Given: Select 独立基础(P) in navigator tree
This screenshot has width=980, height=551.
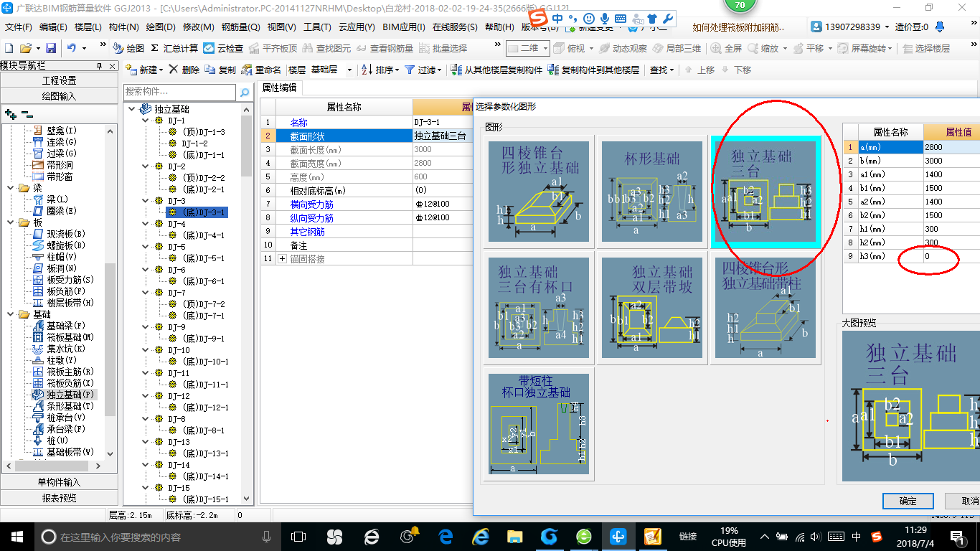Looking at the screenshot, I should 62,395.
